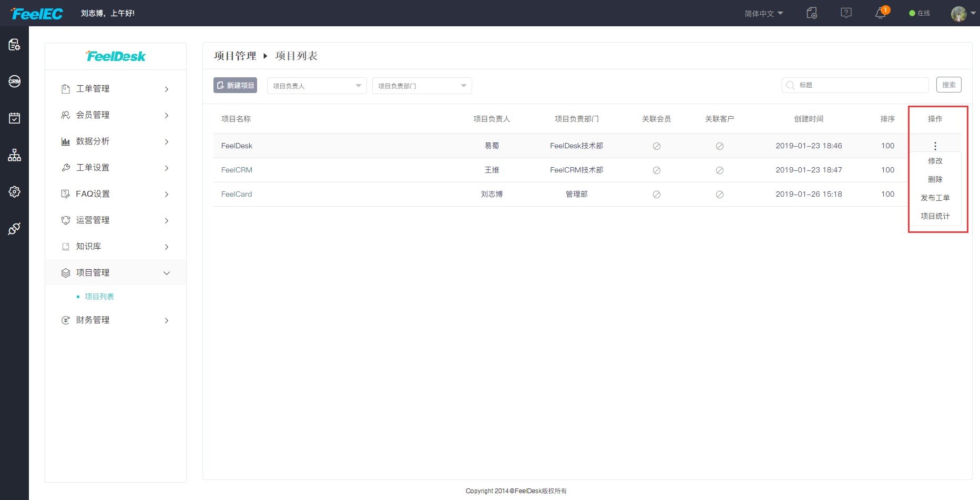Click the FeelEC logo

tap(37, 14)
